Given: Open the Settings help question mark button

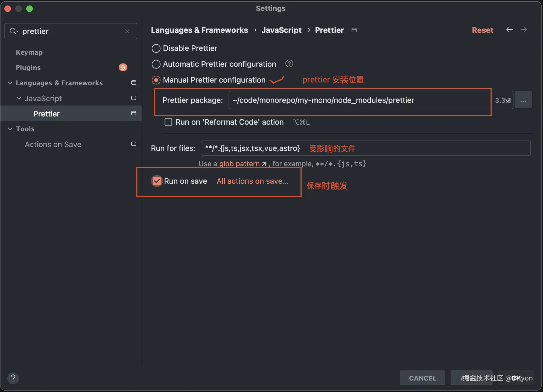Looking at the screenshot, I should (13, 378).
